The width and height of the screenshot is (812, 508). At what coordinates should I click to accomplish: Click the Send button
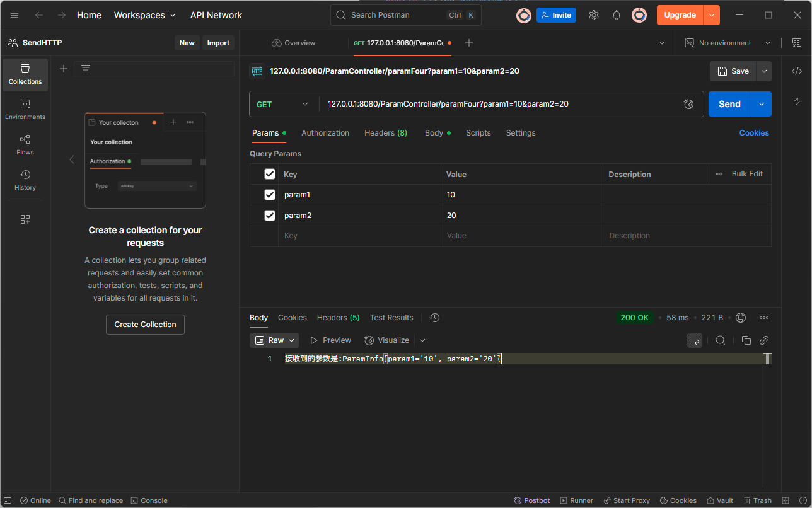[730, 104]
